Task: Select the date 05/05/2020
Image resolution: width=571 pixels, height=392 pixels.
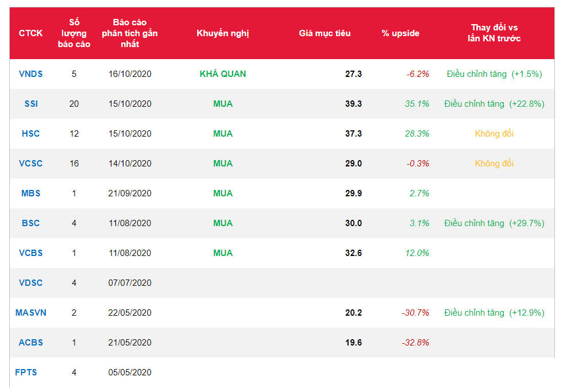Action: (x=130, y=372)
